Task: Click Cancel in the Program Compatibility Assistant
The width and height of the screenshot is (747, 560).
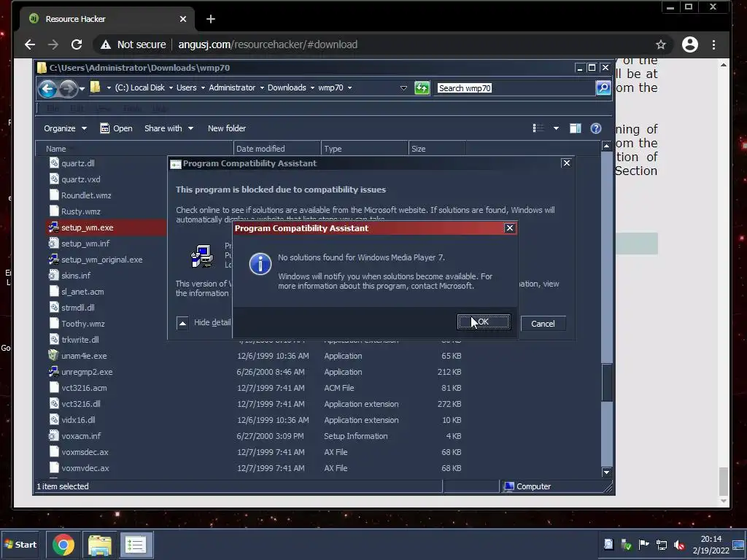Action: coord(543,324)
